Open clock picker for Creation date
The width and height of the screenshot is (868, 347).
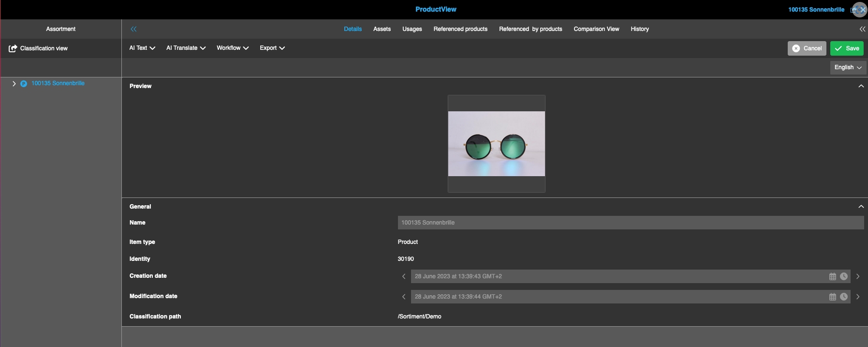click(844, 276)
